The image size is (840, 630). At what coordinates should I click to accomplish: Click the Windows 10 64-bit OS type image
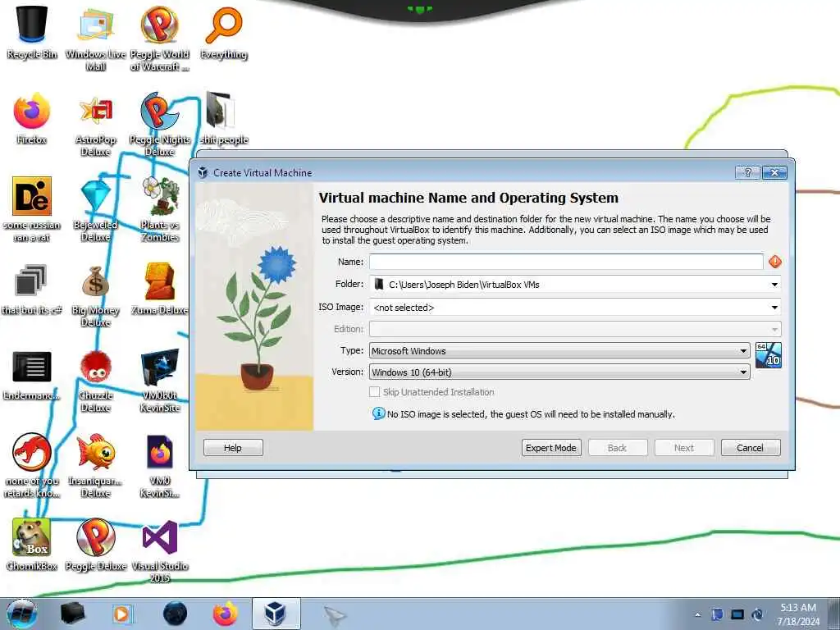768,355
